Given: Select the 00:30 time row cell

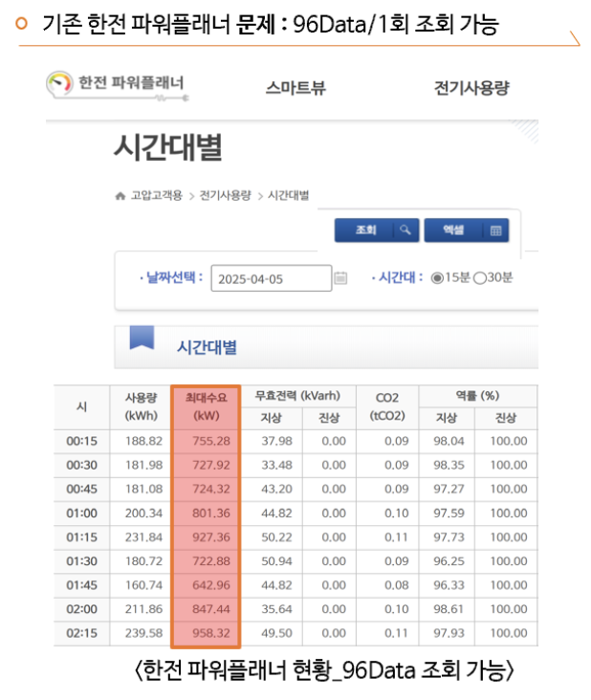Looking at the screenshot, I should 81,465.
